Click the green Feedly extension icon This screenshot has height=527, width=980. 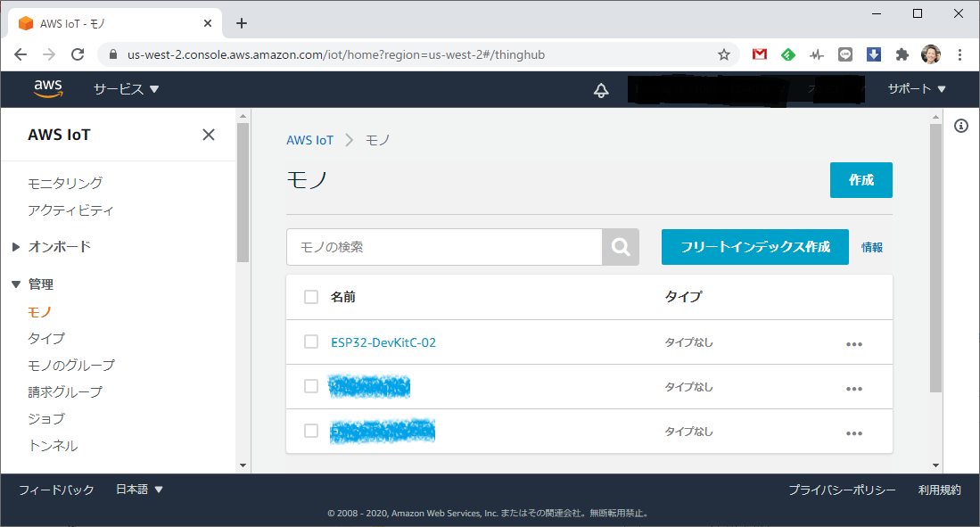click(788, 54)
